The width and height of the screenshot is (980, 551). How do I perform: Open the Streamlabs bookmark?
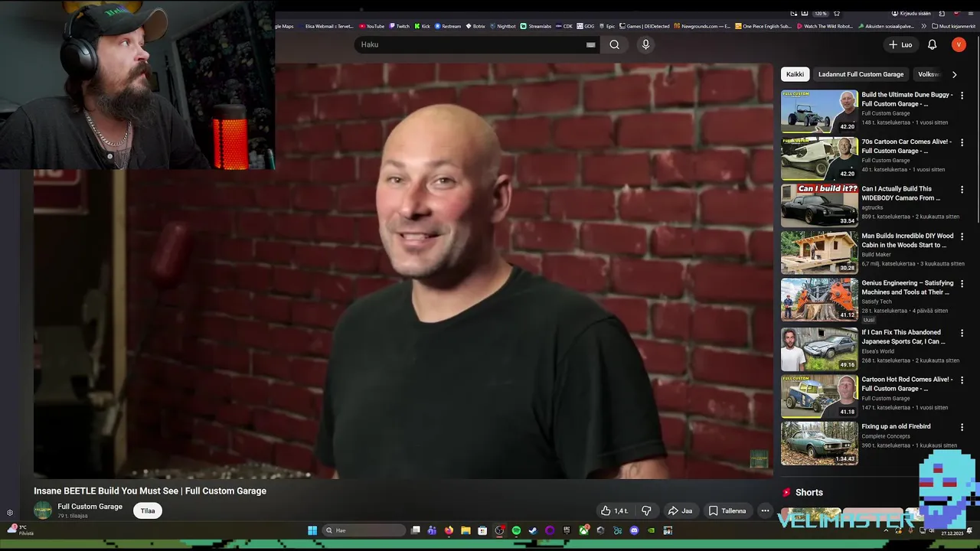click(535, 26)
